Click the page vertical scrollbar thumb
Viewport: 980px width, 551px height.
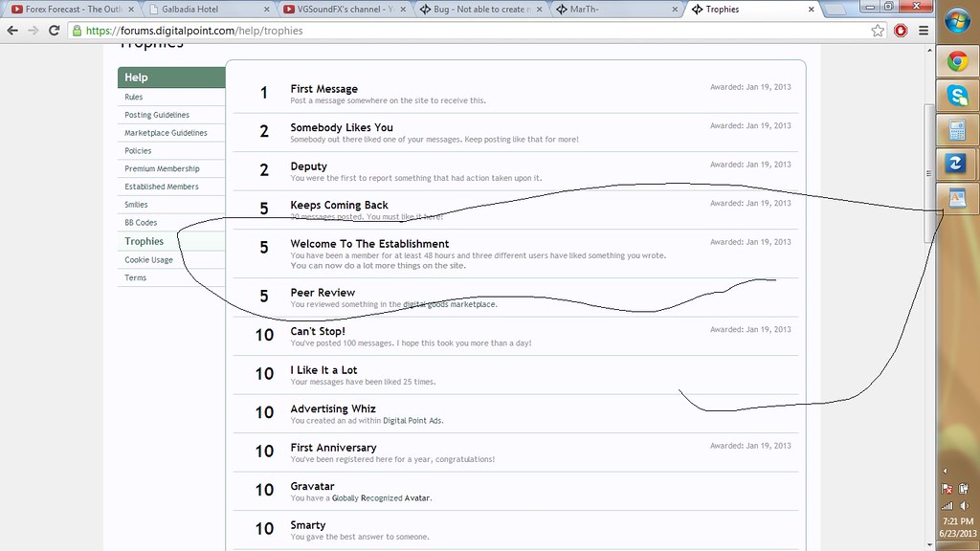point(929,173)
